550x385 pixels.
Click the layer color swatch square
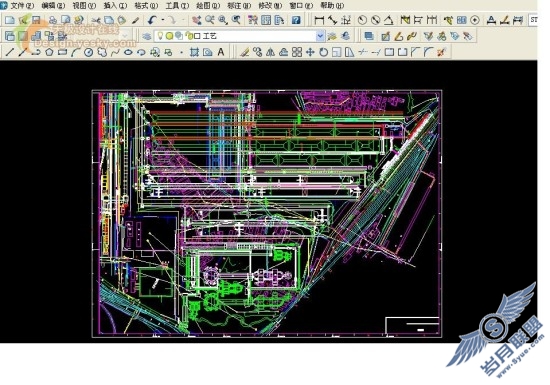197,36
